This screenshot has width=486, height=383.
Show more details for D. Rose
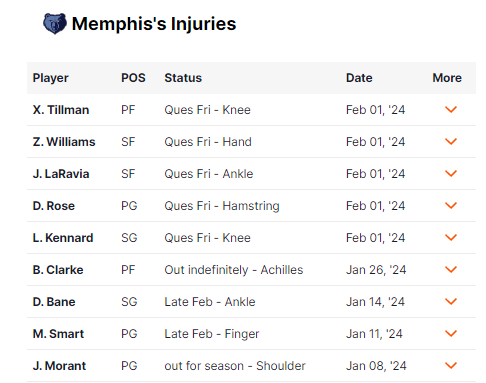(451, 206)
